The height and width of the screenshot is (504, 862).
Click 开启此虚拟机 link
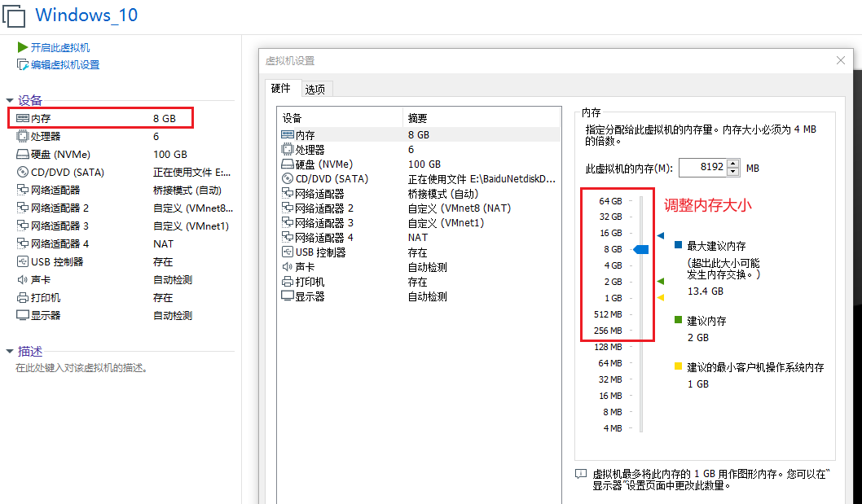click(60, 48)
